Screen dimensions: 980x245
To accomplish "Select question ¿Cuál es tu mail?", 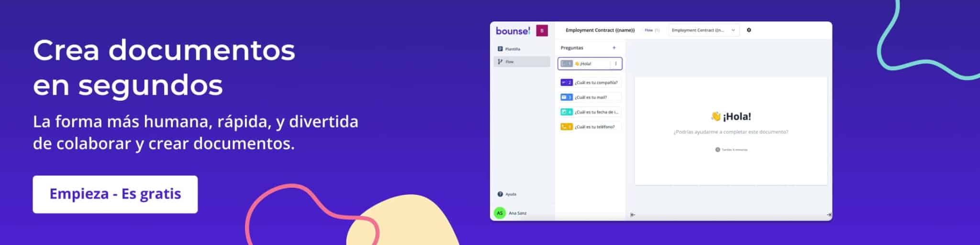I will (x=590, y=97).
